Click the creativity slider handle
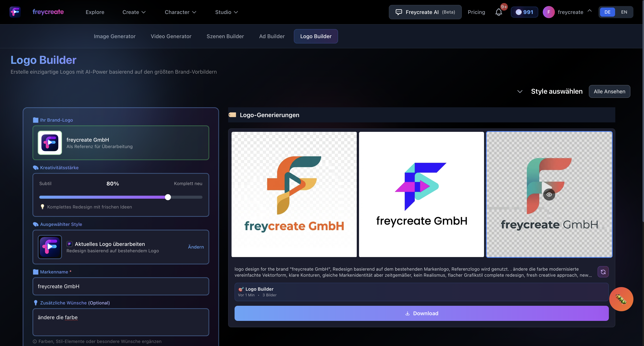The image size is (644, 346). click(168, 197)
